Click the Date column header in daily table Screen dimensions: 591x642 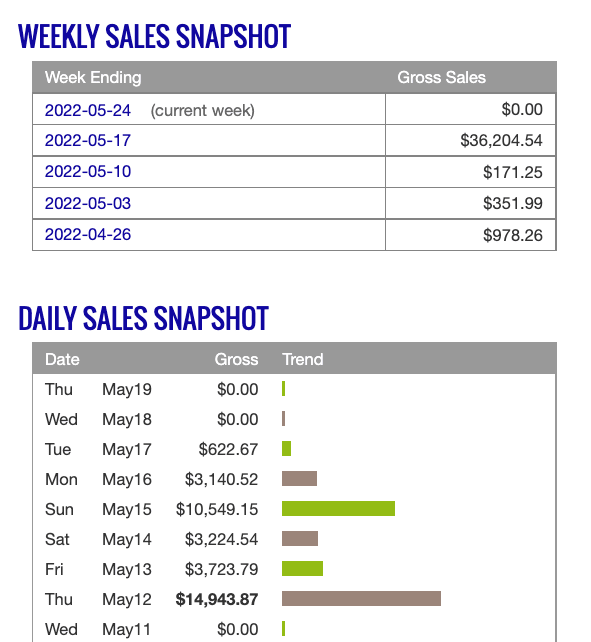pyautogui.click(x=62, y=359)
